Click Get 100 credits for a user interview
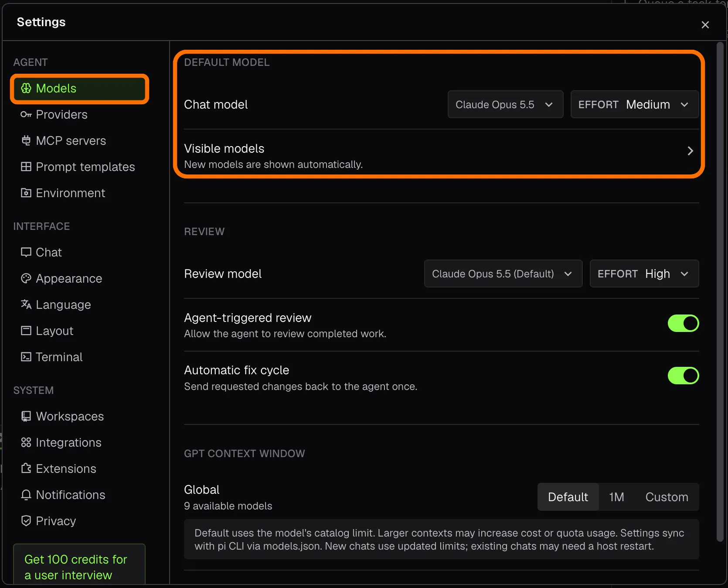The height and width of the screenshot is (588, 728). pos(79,564)
